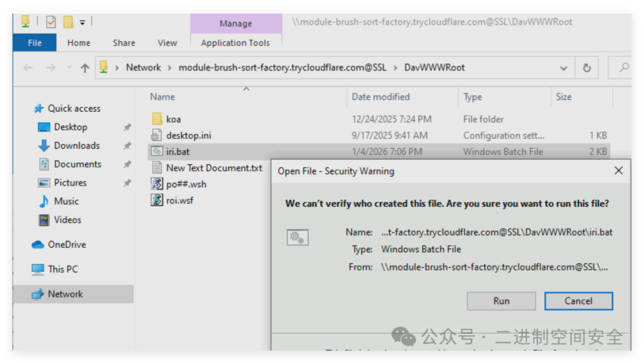Open Music in the navigation pane
This screenshot has width=644, height=363.
click(x=66, y=201)
